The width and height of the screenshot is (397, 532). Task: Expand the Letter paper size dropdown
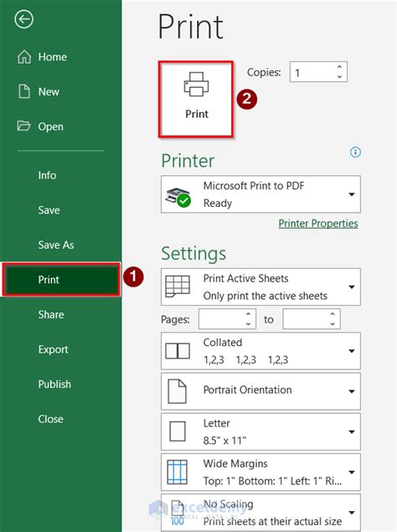coord(352,431)
